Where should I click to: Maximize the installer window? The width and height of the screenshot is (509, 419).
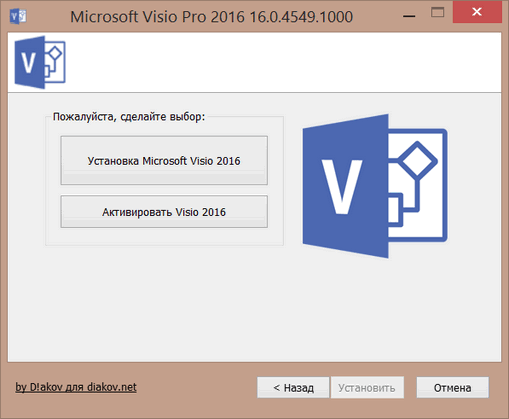(437, 13)
